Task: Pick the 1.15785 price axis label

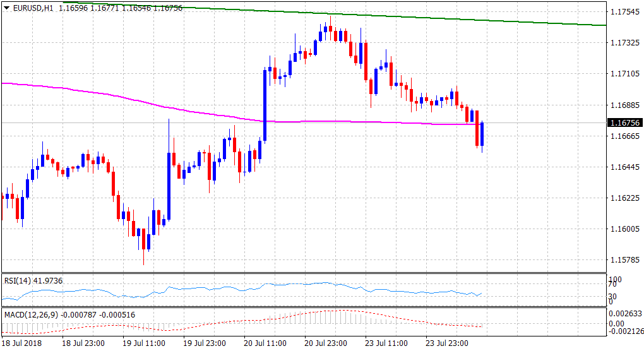Action: click(625, 260)
